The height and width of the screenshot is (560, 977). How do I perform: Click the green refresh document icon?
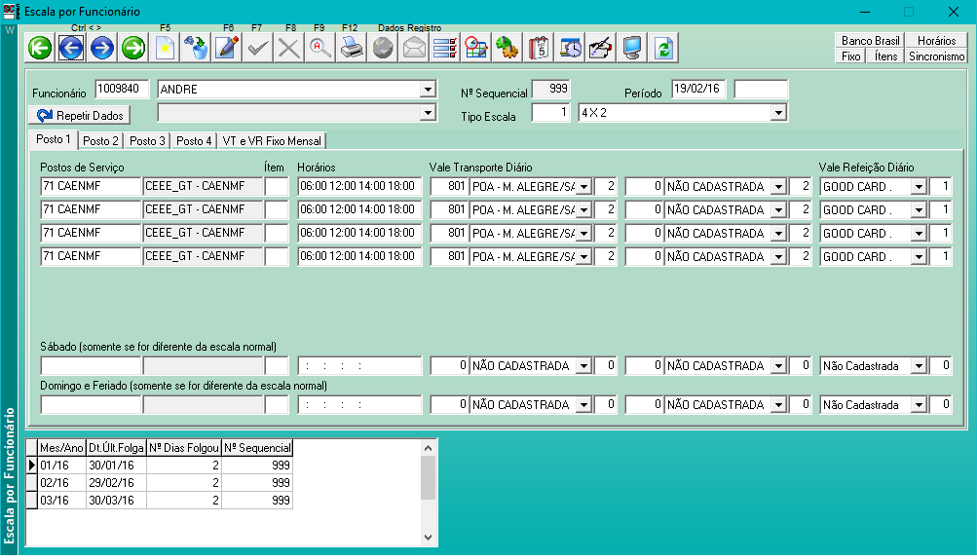(663, 48)
